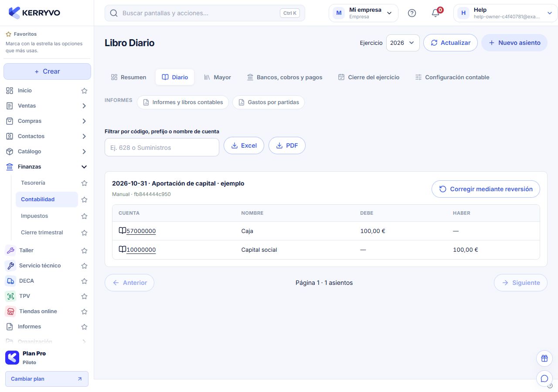
Task: Click the Taller wrench icon
Action: [x=10, y=250]
